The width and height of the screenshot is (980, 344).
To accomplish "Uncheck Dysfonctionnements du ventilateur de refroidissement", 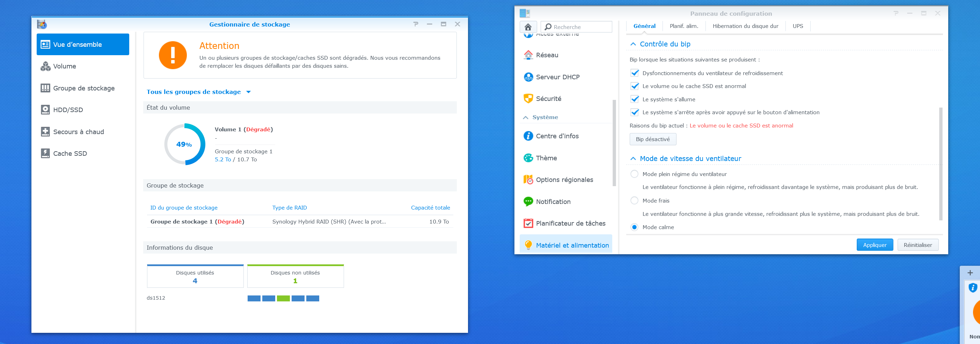I will [x=635, y=73].
